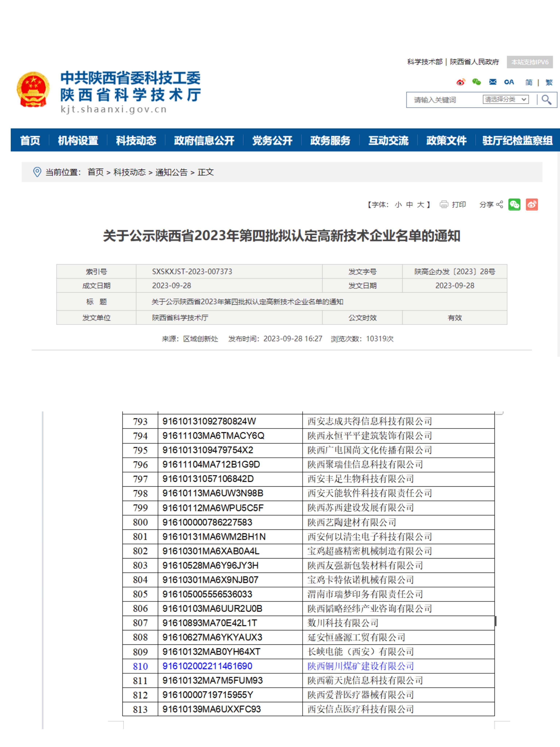Image resolution: width=560 pixels, height=747 pixels.
Task: Switch to simplified Chinese 简
Action: (x=529, y=82)
